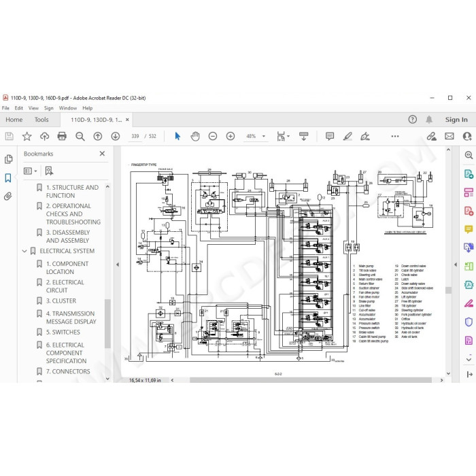
Task: Toggle the Bookmarks navigation pane icon
Action: pyautogui.click(x=8, y=178)
